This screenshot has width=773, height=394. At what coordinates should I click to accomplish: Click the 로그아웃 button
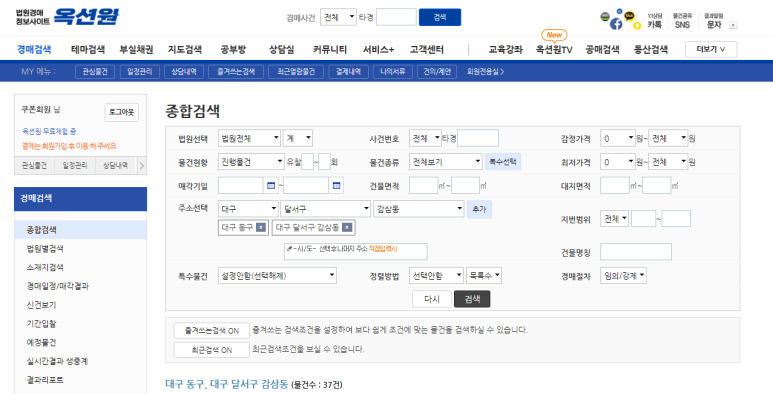[121, 112]
